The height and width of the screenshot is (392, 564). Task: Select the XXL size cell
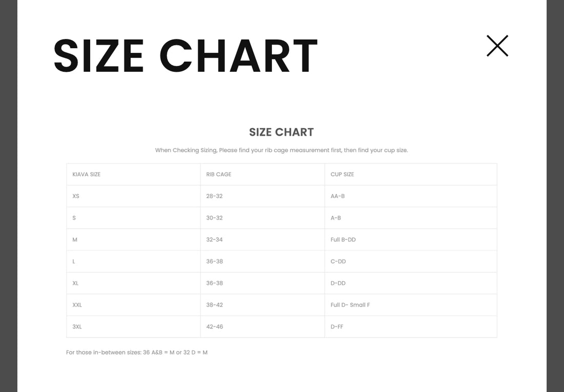tap(77, 305)
